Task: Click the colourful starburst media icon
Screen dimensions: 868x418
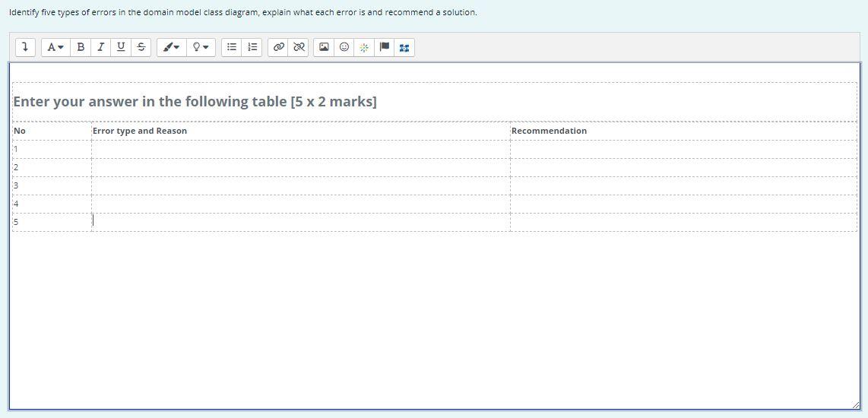Action: pos(364,48)
